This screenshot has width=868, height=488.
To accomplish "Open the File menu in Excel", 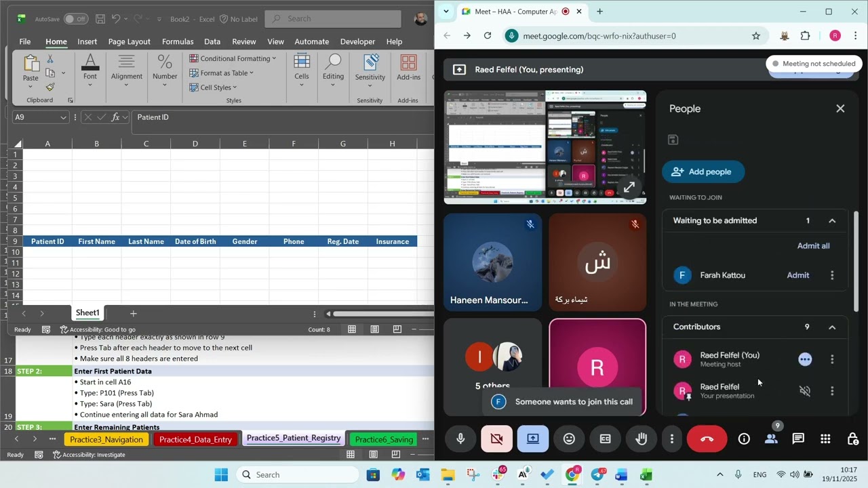I will pos(25,41).
